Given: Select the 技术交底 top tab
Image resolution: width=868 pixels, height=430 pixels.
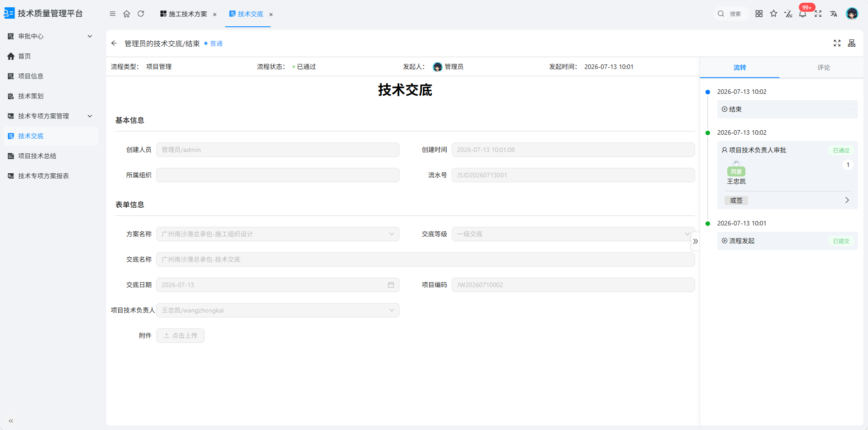Looking at the screenshot, I should [x=247, y=14].
